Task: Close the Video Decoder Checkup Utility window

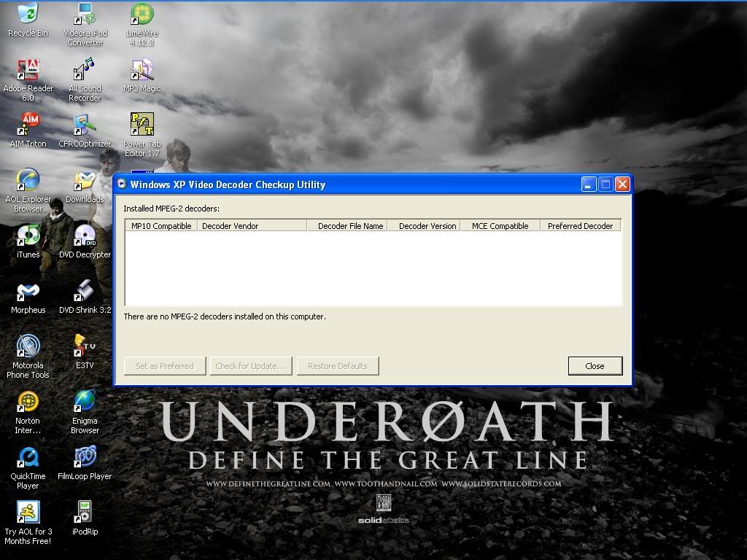Action: point(622,184)
